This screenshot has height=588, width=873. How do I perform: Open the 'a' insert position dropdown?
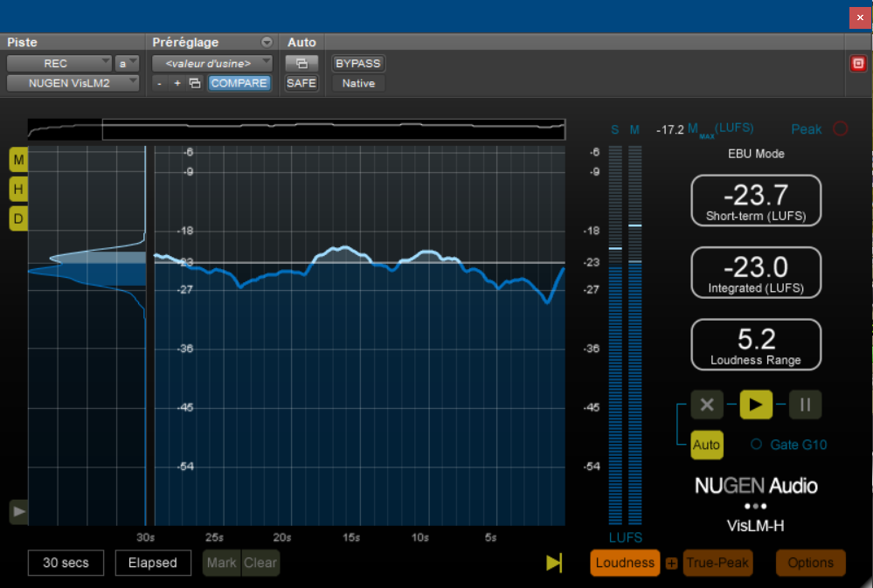click(x=127, y=64)
